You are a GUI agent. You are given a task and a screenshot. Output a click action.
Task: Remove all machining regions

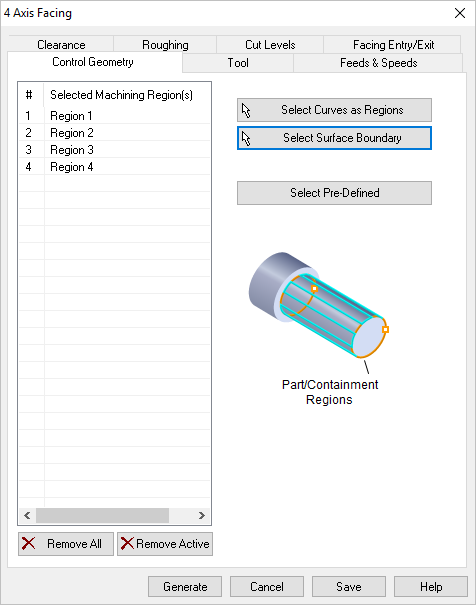[66, 544]
